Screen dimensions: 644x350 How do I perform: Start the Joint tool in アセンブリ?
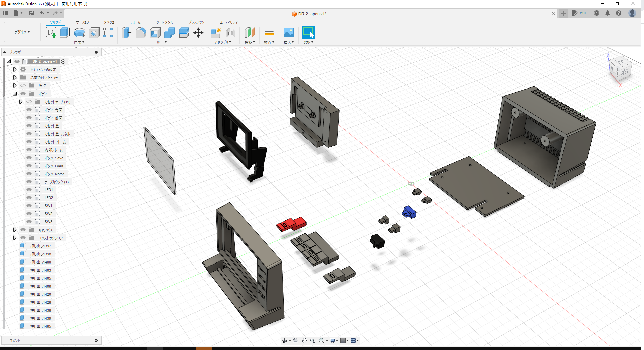pyautogui.click(x=231, y=32)
